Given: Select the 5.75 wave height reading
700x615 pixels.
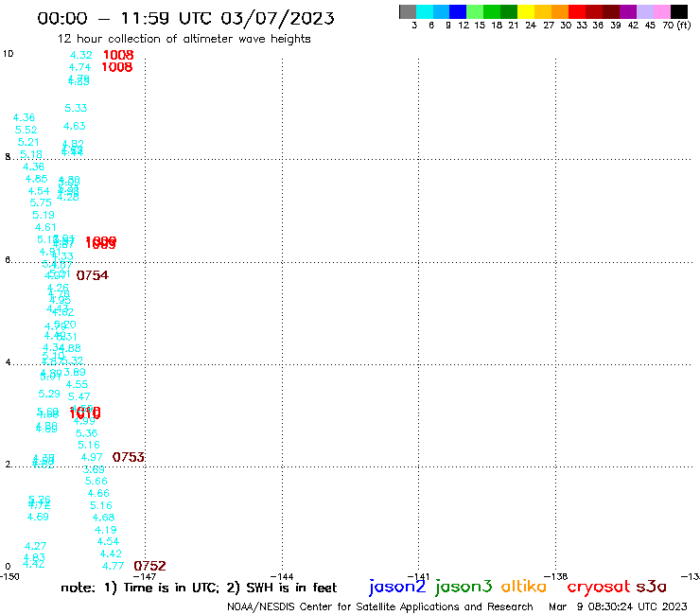Looking at the screenshot, I should pyautogui.click(x=41, y=202).
